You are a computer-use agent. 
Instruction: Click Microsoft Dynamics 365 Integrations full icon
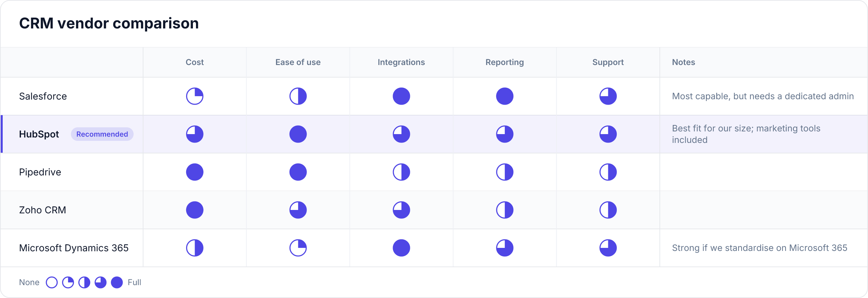pos(401,248)
